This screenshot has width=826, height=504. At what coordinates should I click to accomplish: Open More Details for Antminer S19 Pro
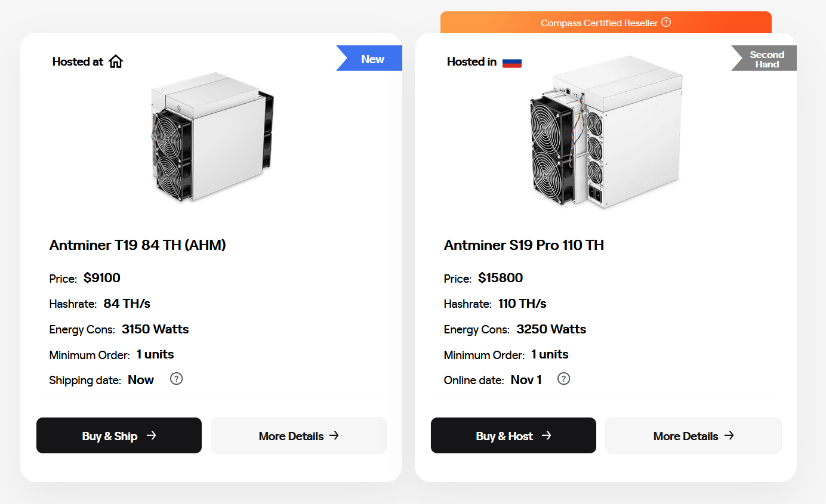pyautogui.click(x=693, y=436)
